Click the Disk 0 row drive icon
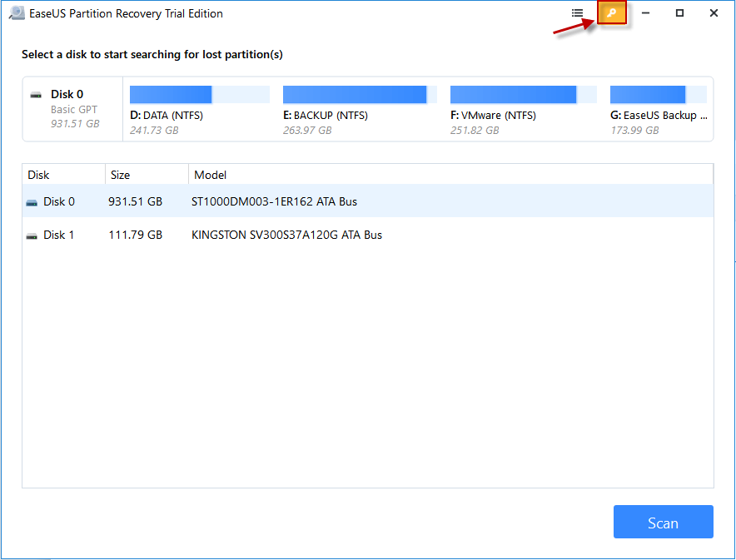 [x=32, y=202]
